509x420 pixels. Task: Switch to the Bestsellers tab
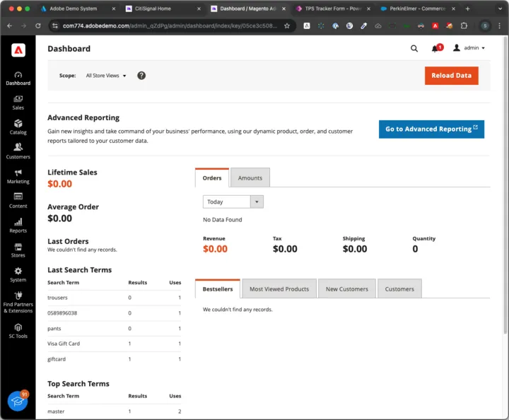tap(218, 289)
